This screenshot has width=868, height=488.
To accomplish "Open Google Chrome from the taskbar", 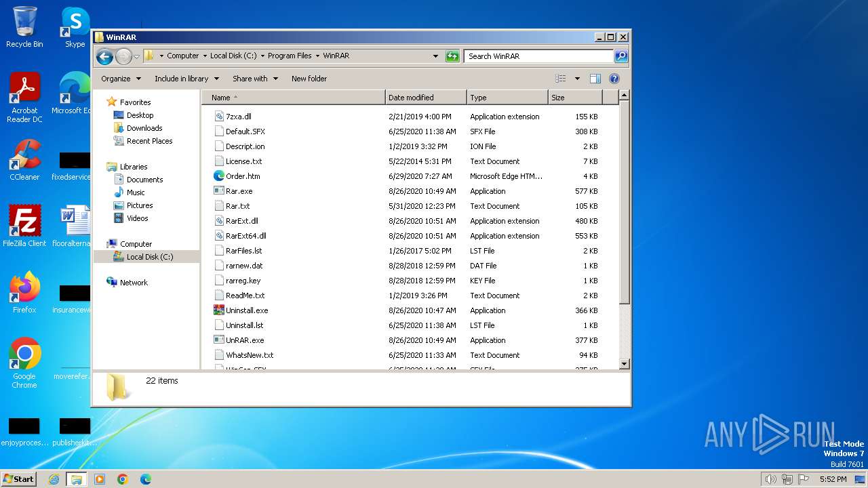I will pos(122,479).
